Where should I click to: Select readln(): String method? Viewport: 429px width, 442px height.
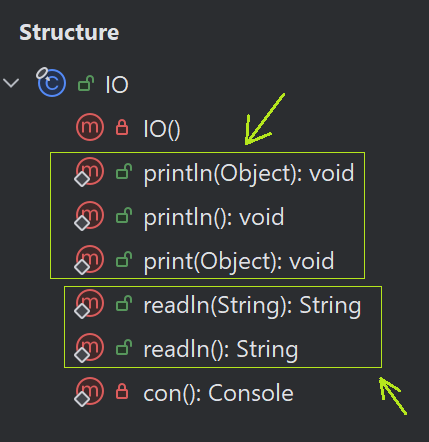[x=221, y=350]
